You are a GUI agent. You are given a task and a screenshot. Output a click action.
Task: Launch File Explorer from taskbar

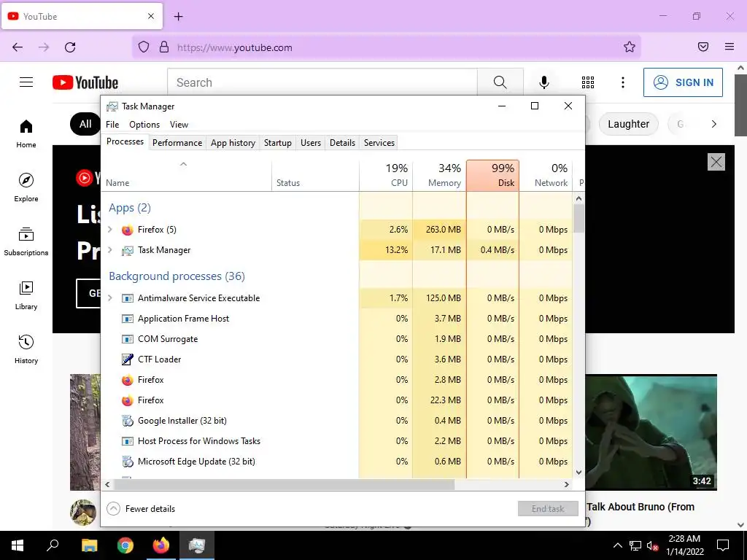tap(89, 545)
